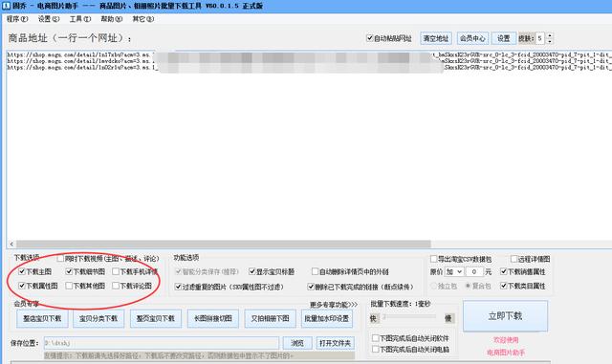Screen dimensions: 612x364
Task: Select the 独立包 radio button
Action: click(433, 286)
